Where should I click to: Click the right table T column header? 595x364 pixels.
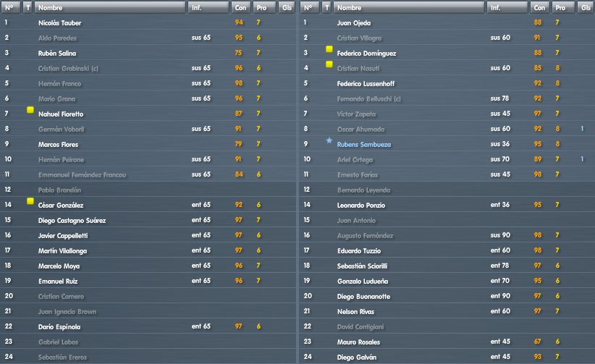point(326,7)
